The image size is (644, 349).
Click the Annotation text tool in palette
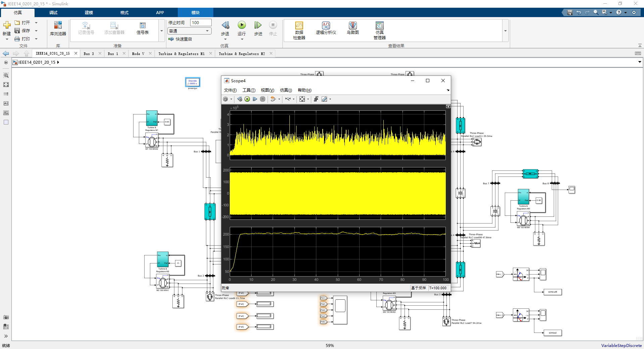[x=6, y=104]
